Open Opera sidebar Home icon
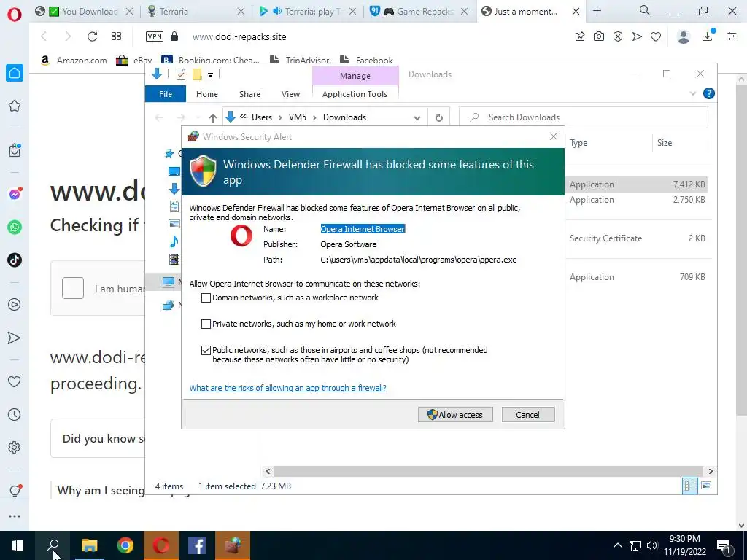Viewport: 747px width, 560px height. click(x=15, y=73)
